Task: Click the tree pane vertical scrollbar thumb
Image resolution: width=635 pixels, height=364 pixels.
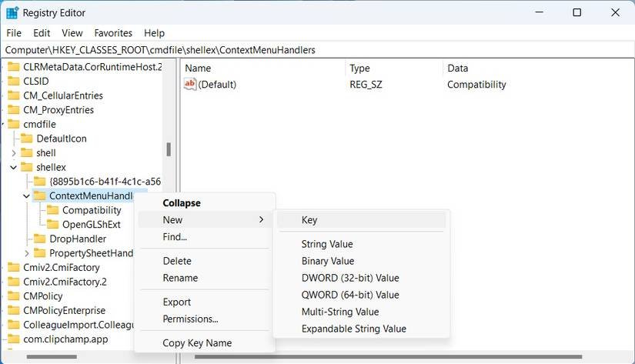Action: click(168, 149)
